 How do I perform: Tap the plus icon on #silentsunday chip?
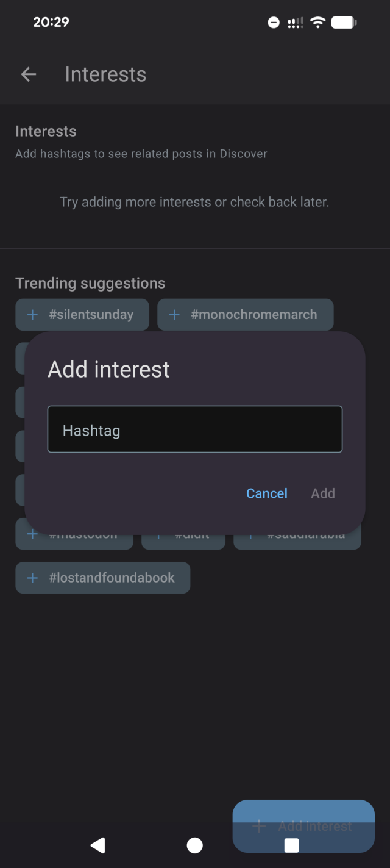32,314
